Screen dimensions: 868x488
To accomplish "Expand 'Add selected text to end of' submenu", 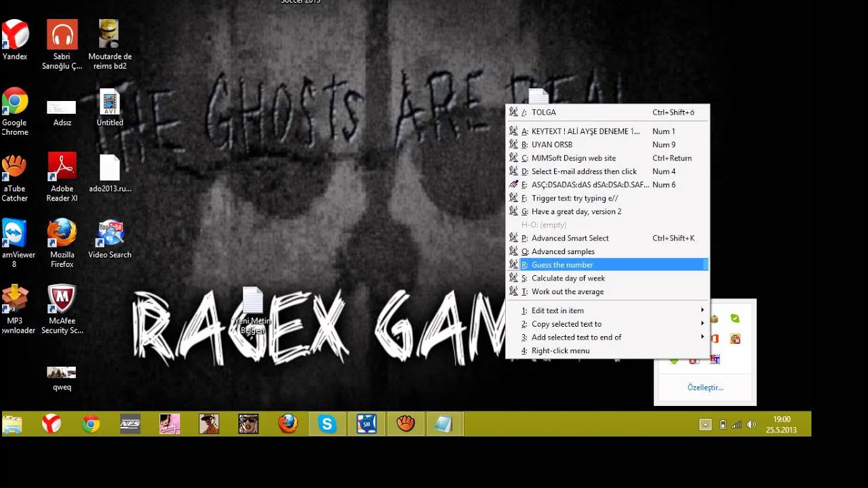I will pos(608,338).
